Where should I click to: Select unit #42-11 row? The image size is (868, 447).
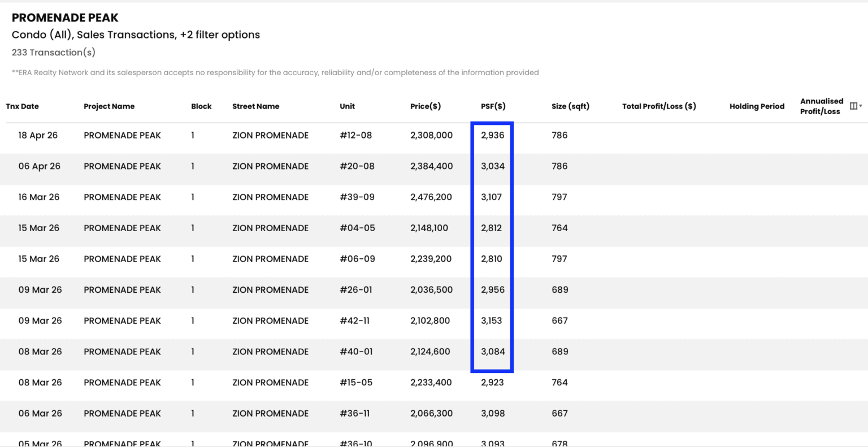434,321
